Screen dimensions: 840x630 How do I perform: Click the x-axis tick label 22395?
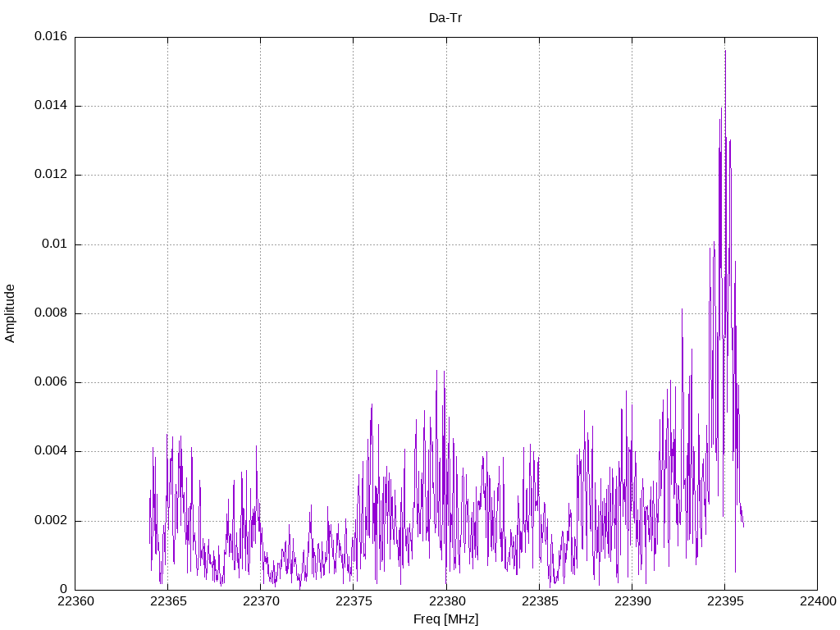(725, 601)
